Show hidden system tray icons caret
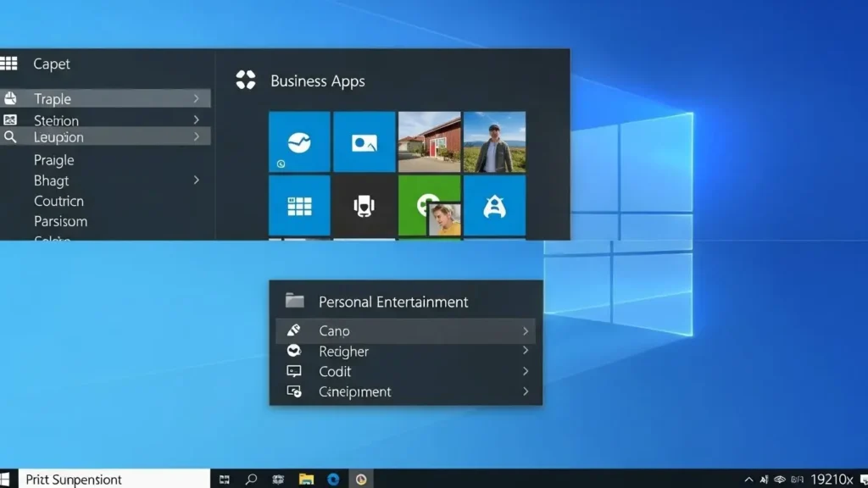 coord(748,480)
